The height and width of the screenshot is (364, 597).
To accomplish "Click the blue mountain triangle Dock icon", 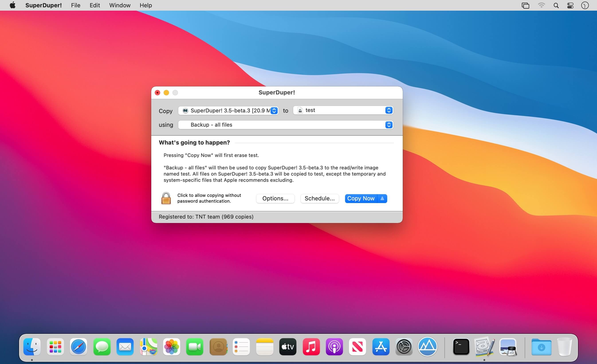I will click(427, 347).
